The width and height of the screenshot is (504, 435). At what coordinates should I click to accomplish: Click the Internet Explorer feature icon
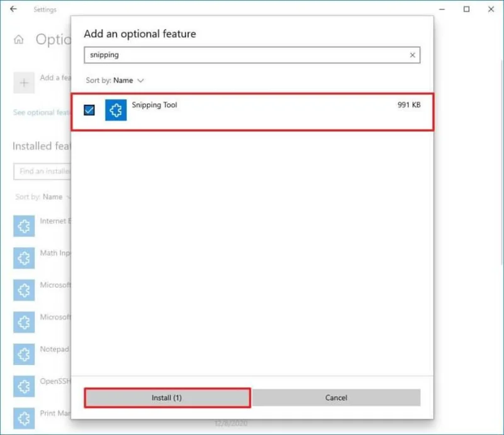(x=24, y=226)
